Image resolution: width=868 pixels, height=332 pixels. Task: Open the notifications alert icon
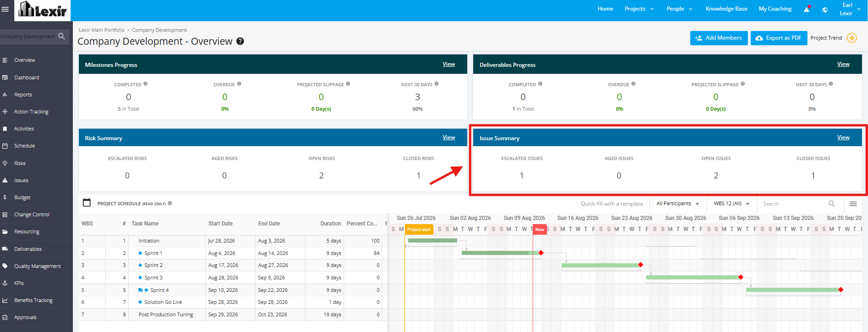coord(807,9)
